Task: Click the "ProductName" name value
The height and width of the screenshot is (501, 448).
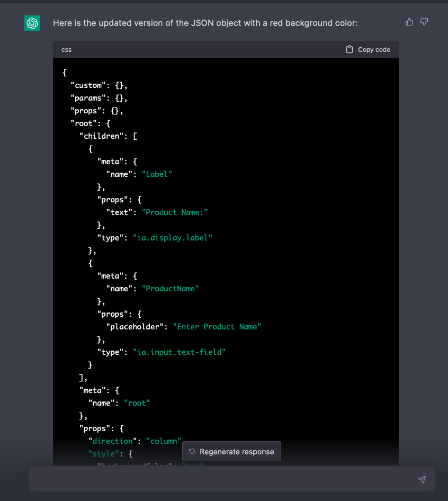Action: tap(171, 289)
